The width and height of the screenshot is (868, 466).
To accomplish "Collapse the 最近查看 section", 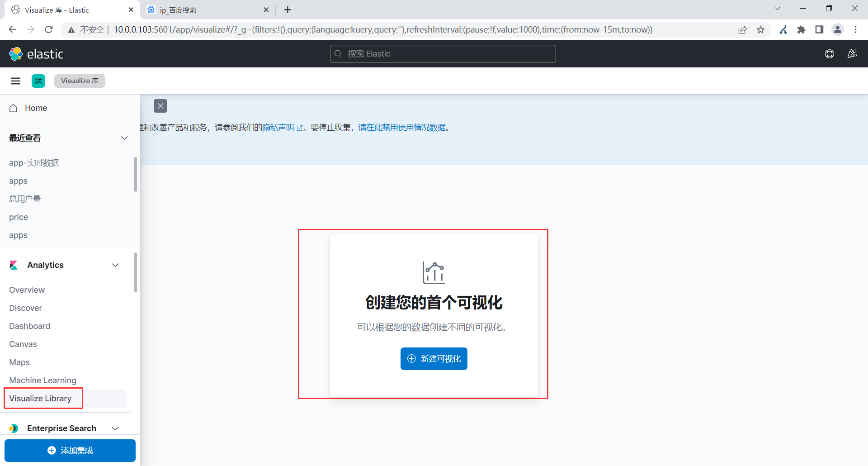I will tap(124, 138).
